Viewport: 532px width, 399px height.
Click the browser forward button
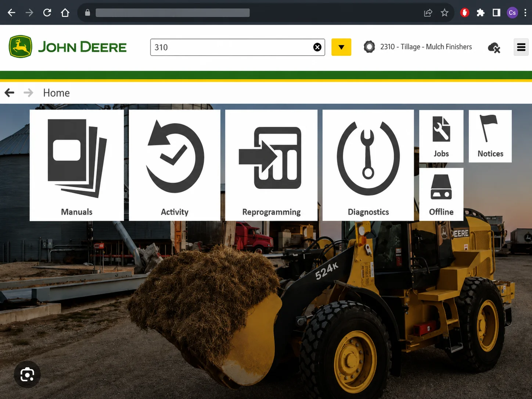point(29,13)
